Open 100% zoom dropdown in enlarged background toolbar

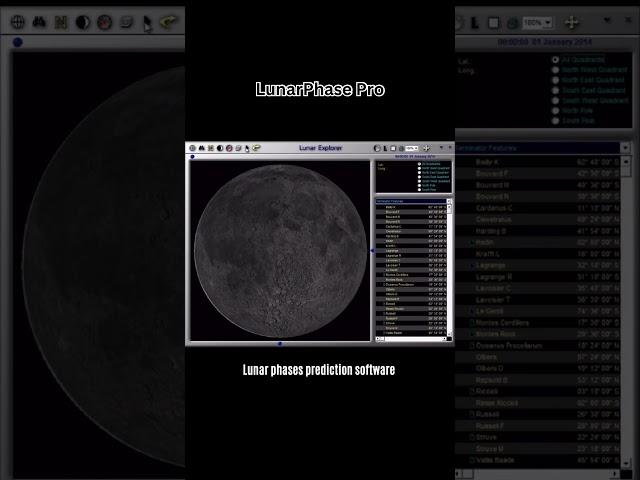[x=548, y=22]
